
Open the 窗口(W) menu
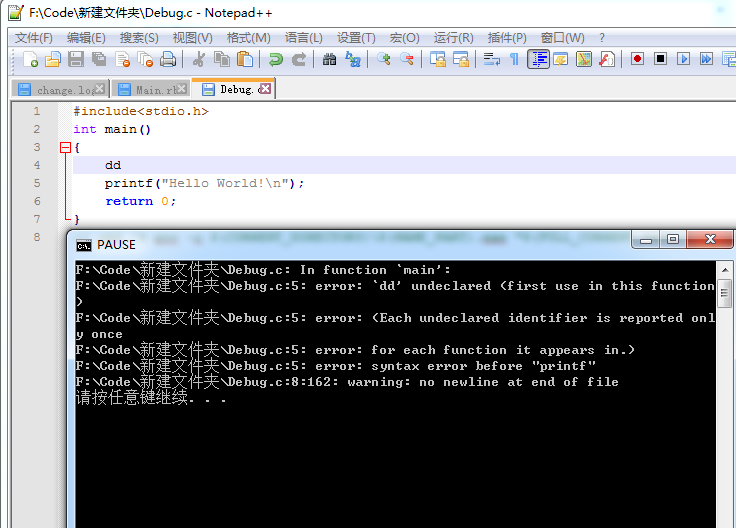tap(562, 38)
